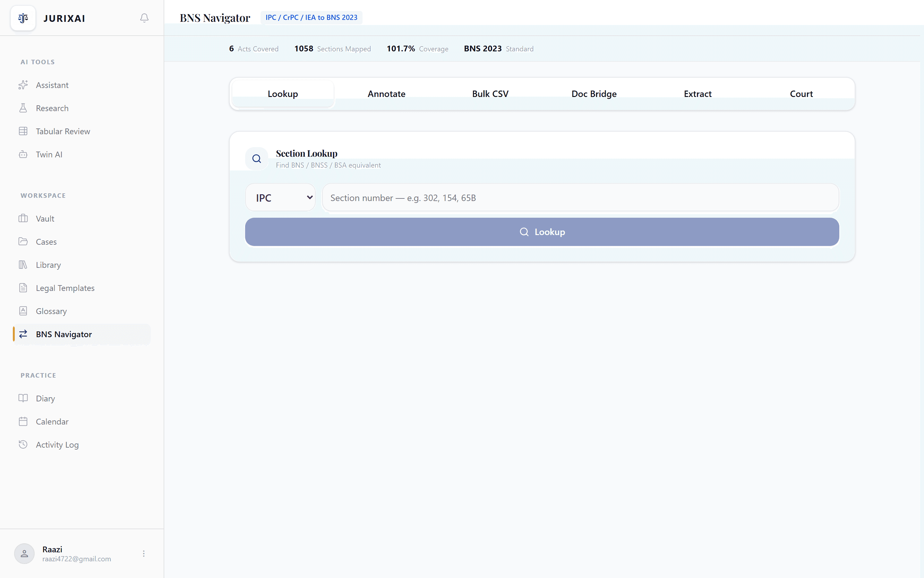Screen dimensions: 924x578
Task: Click the Activity Log history icon
Action: coord(23,445)
